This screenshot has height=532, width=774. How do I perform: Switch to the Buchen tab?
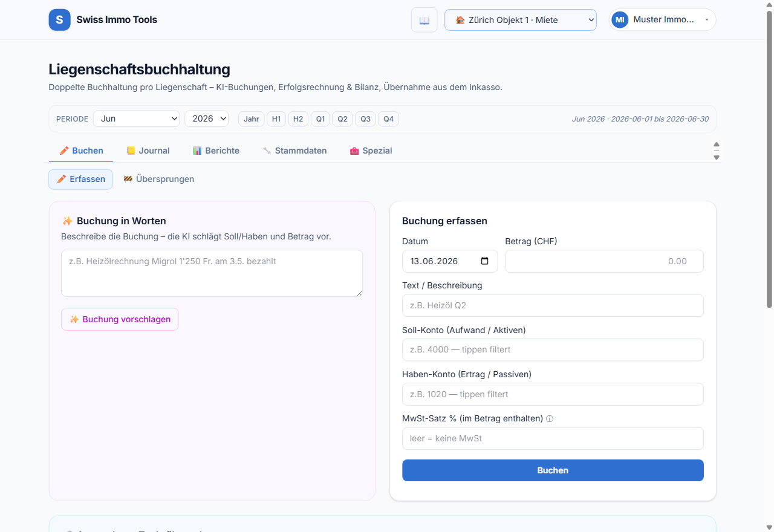pyautogui.click(x=81, y=151)
